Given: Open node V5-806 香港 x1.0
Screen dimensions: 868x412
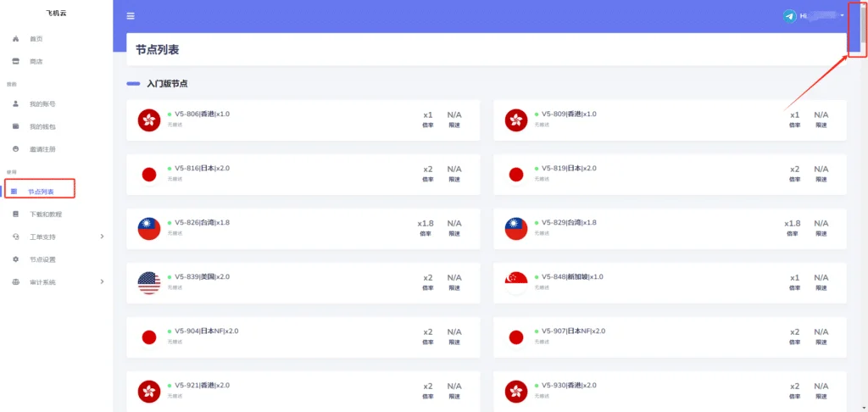Looking at the screenshot, I should click(303, 120).
